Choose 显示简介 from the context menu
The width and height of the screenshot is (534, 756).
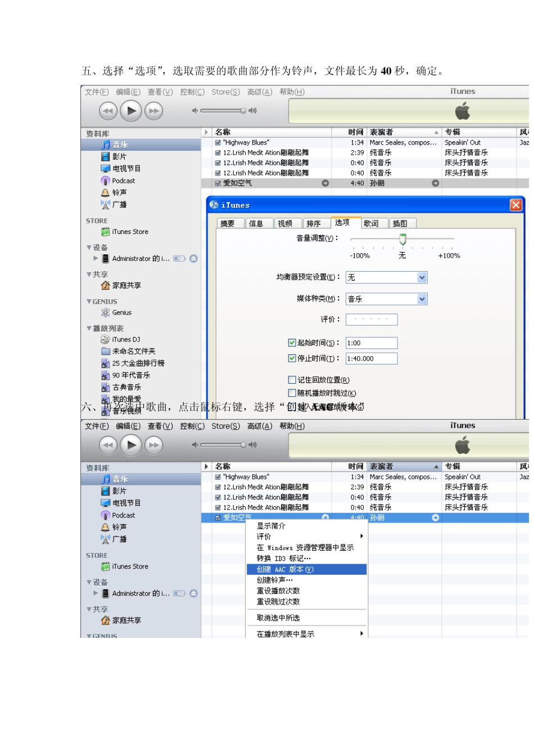(x=307, y=526)
